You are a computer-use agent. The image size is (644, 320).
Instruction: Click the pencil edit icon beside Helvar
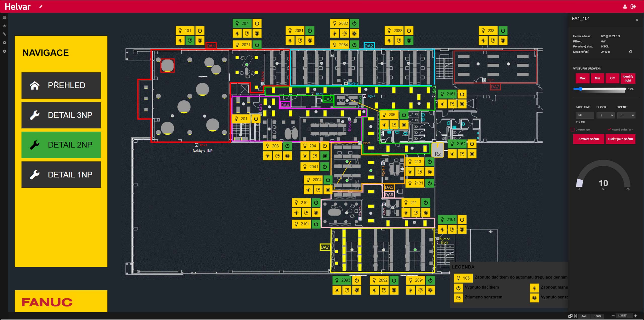pos(41,7)
